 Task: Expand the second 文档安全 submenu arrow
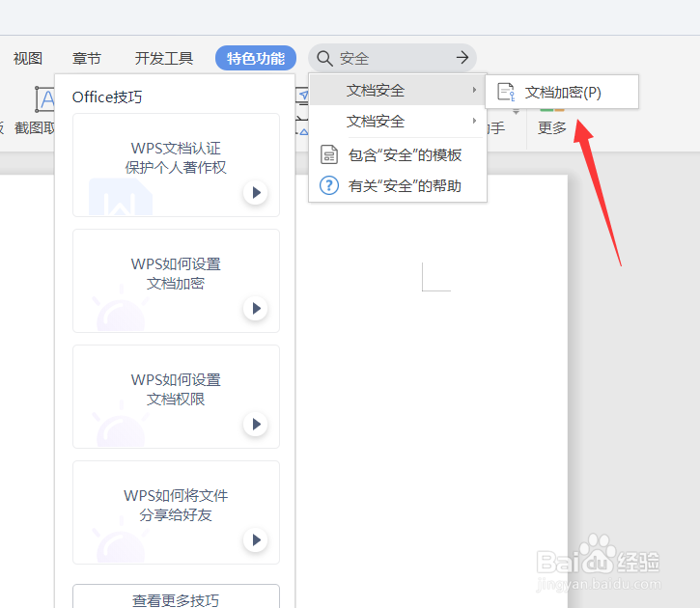coord(474,121)
